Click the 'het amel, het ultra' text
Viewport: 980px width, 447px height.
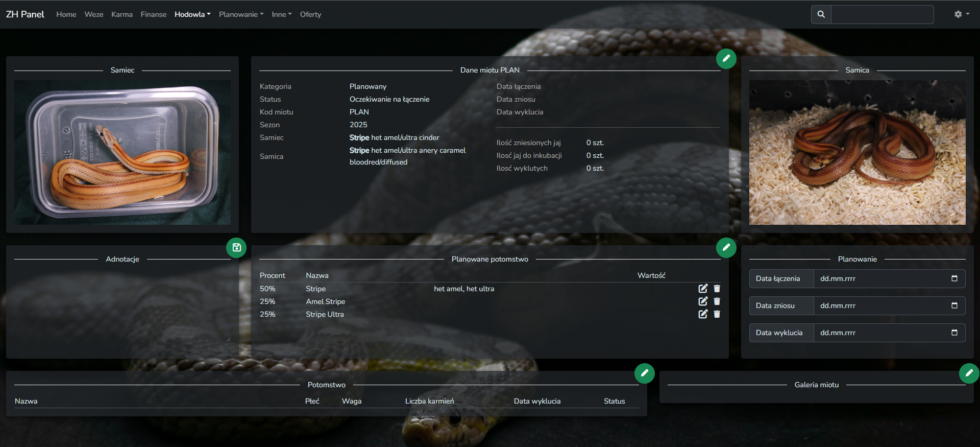pyautogui.click(x=464, y=289)
